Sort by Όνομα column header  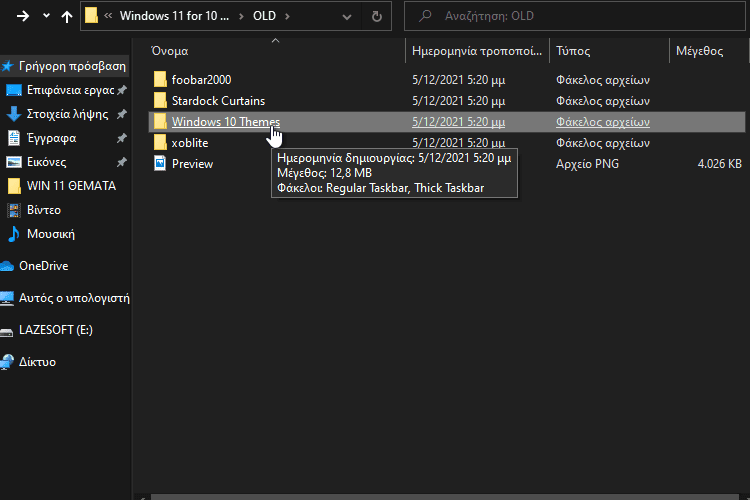169,51
